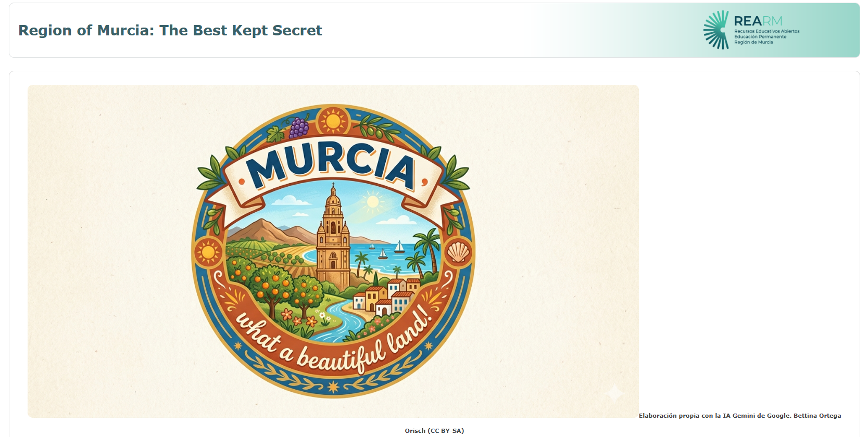Click the page title 'Region of Murcia: The Best Kept Secret'
Viewport: 868px width, 437px height.
pos(170,30)
